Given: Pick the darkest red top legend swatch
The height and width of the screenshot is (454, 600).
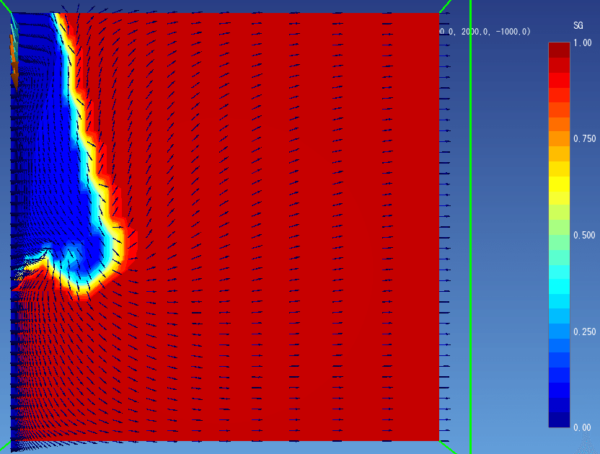Looking at the screenshot, I should click(x=559, y=50).
